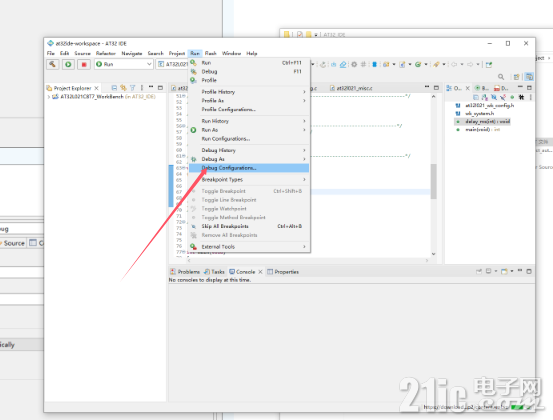The image size is (553, 420).
Task: Select Skip All Breakpoints in the menu
Action: (x=249, y=226)
